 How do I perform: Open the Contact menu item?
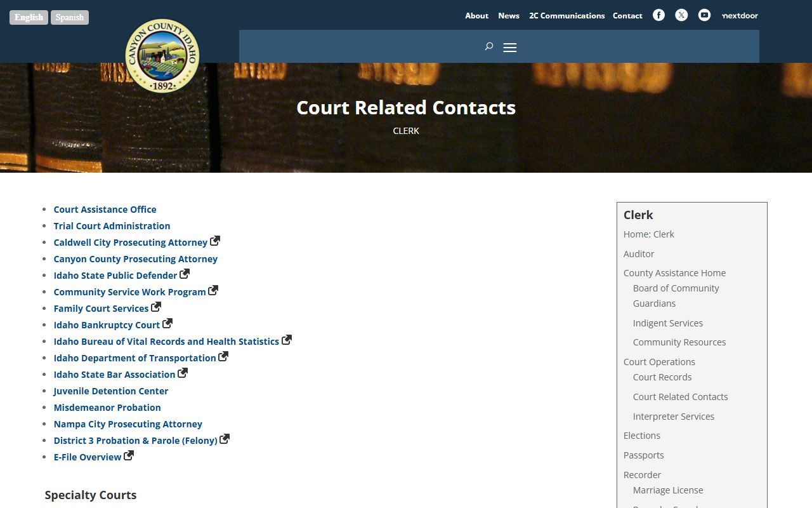pos(627,16)
